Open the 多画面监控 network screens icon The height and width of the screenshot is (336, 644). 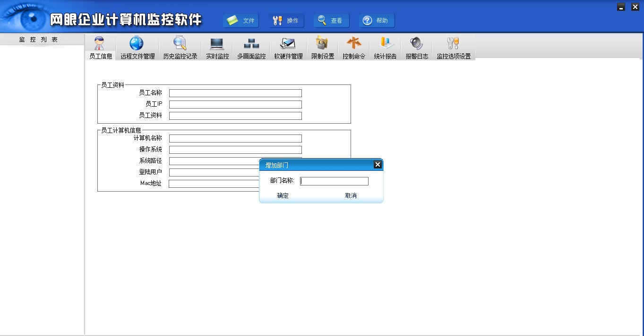251,43
